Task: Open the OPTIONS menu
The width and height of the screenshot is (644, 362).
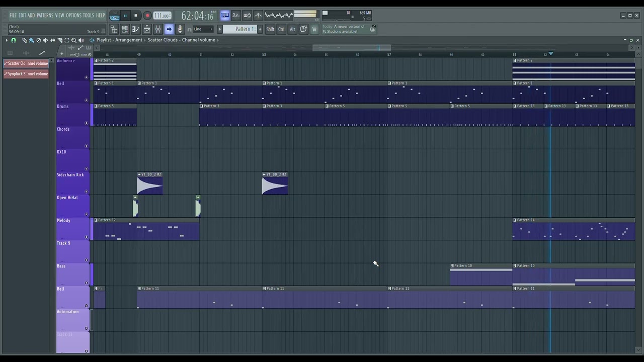Action: coord(73,15)
